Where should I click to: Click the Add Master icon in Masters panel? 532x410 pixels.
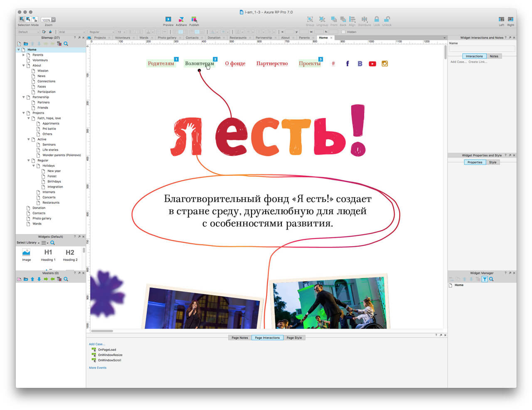click(x=19, y=279)
